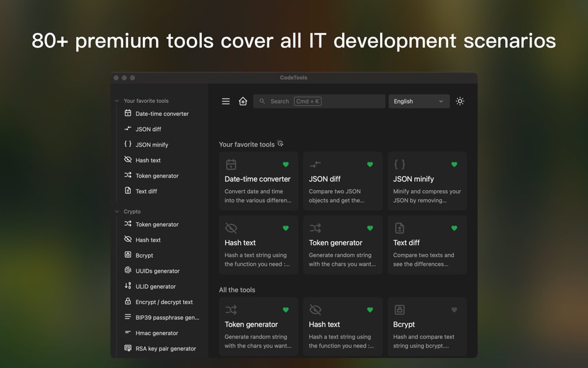Click the Bcrypt icon in sidebar

point(128,255)
